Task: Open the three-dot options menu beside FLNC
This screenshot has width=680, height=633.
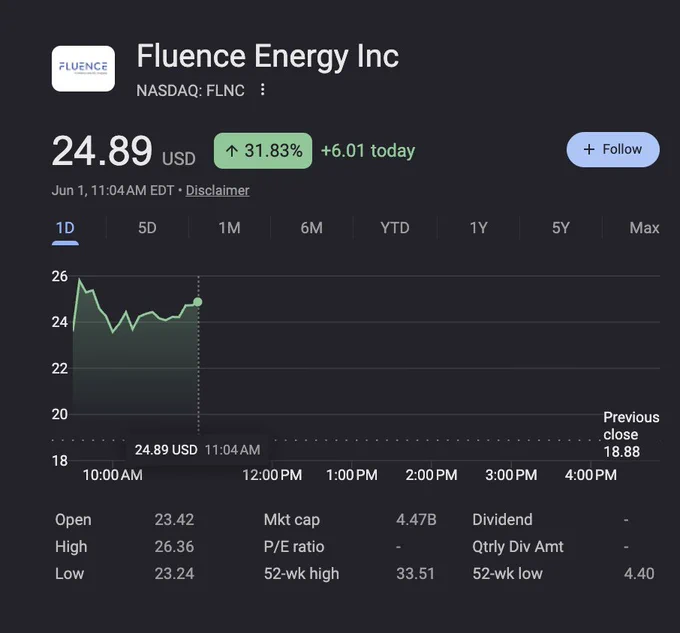Action: [x=262, y=90]
